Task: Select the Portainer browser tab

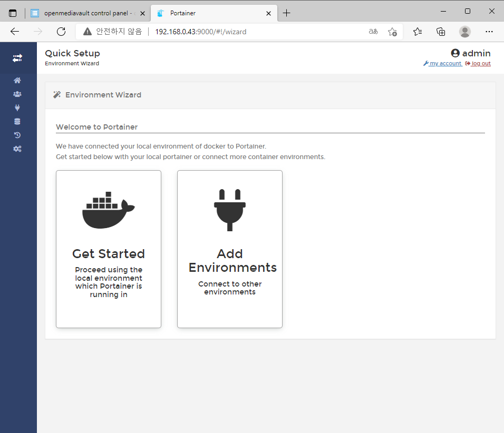Action: [214, 13]
